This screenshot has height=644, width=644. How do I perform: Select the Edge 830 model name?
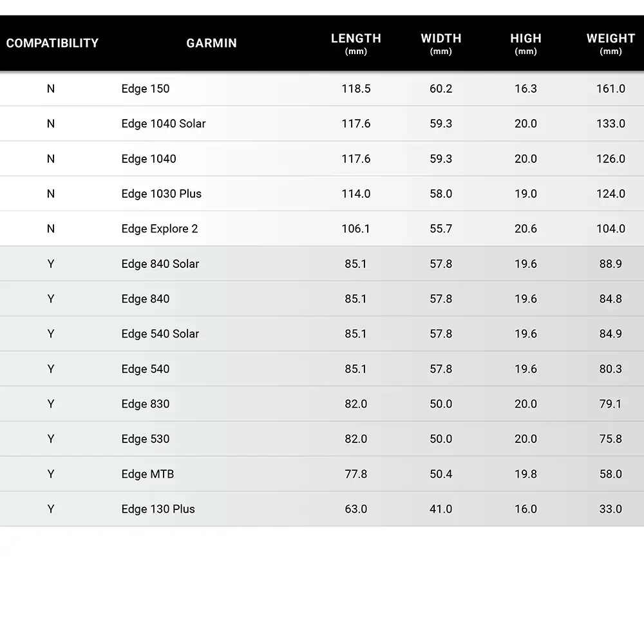146,404
